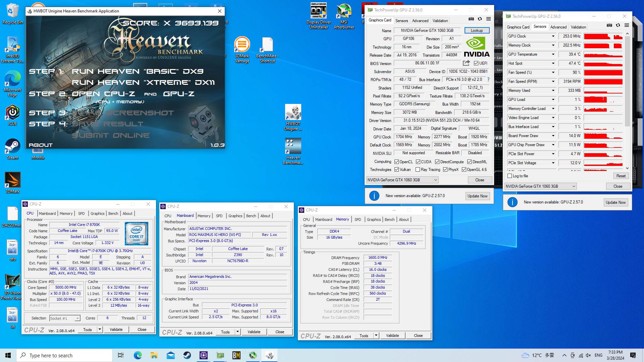Viewport: 644px width, 362px height.
Task: Open Tools dropdown arrow in CPU-Z CPU window
Action: click(100, 329)
